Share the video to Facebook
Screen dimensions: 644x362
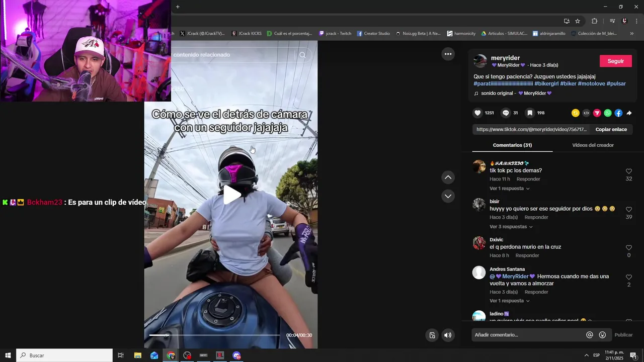pyautogui.click(x=618, y=113)
